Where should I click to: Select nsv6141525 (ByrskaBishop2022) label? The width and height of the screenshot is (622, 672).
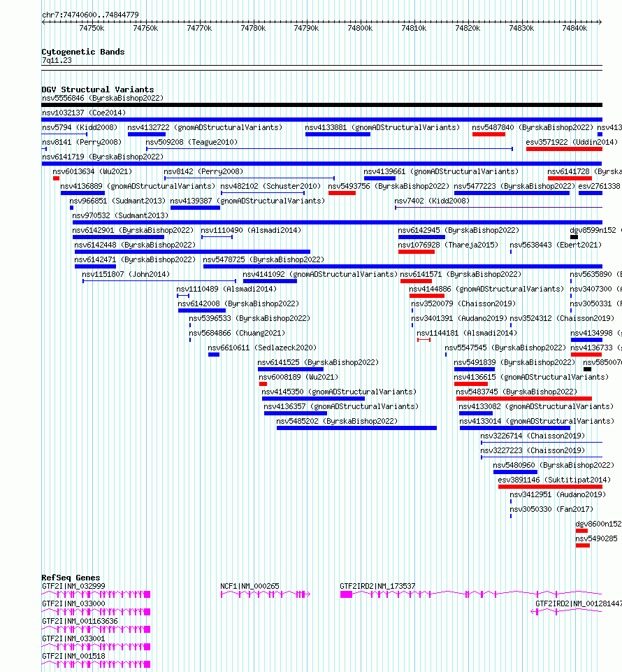318,362
